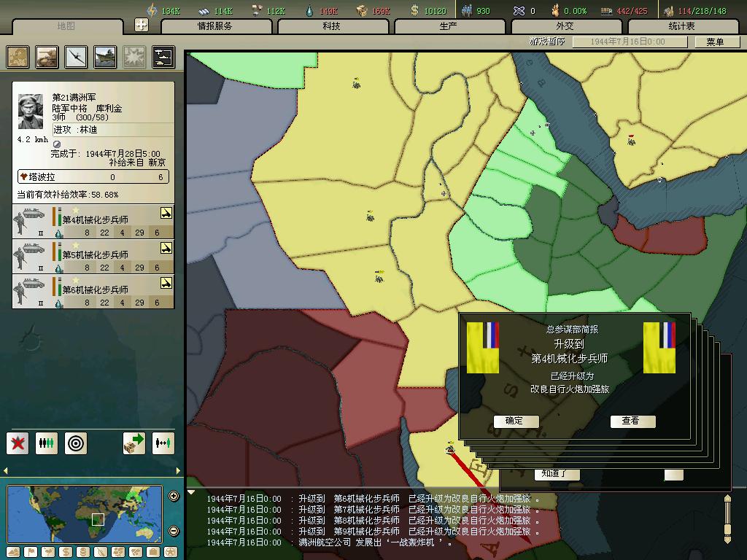The image size is (747, 560).
Task: Click the dissent flame icon
Action: click(554, 10)
